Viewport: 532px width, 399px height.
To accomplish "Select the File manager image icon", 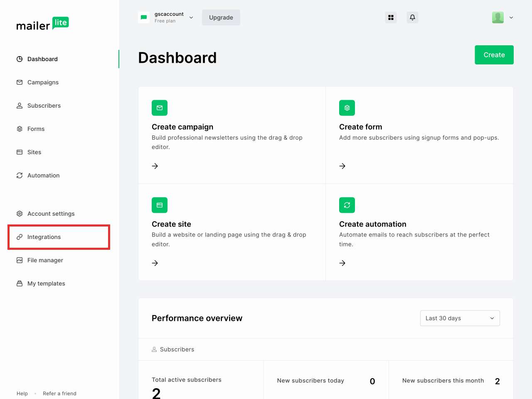I will [20, 260].
